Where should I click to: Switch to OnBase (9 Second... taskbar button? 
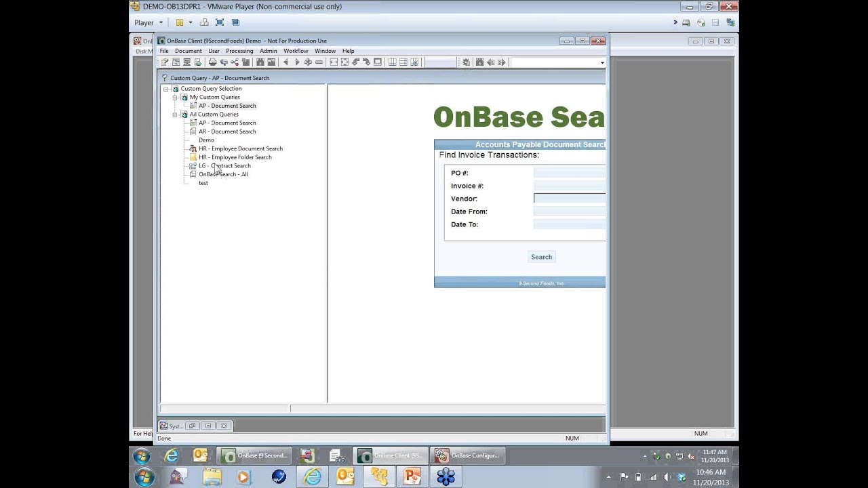point(255,455)
